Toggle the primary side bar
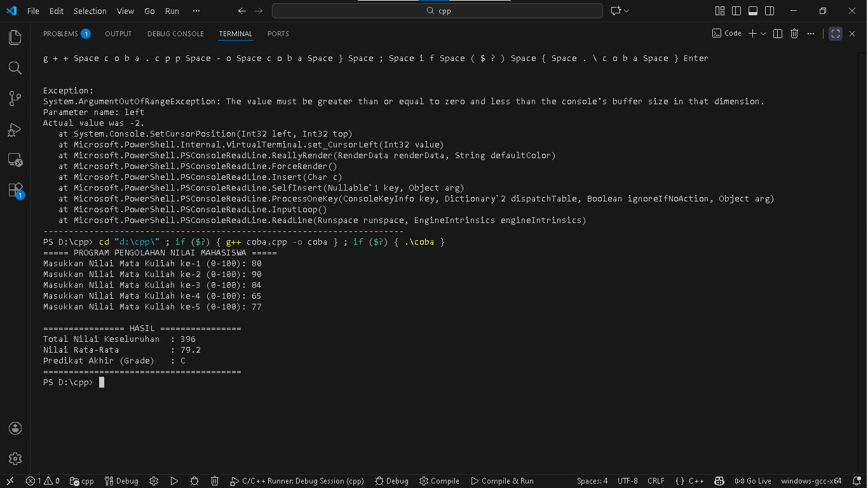 (x=736, y=11)
